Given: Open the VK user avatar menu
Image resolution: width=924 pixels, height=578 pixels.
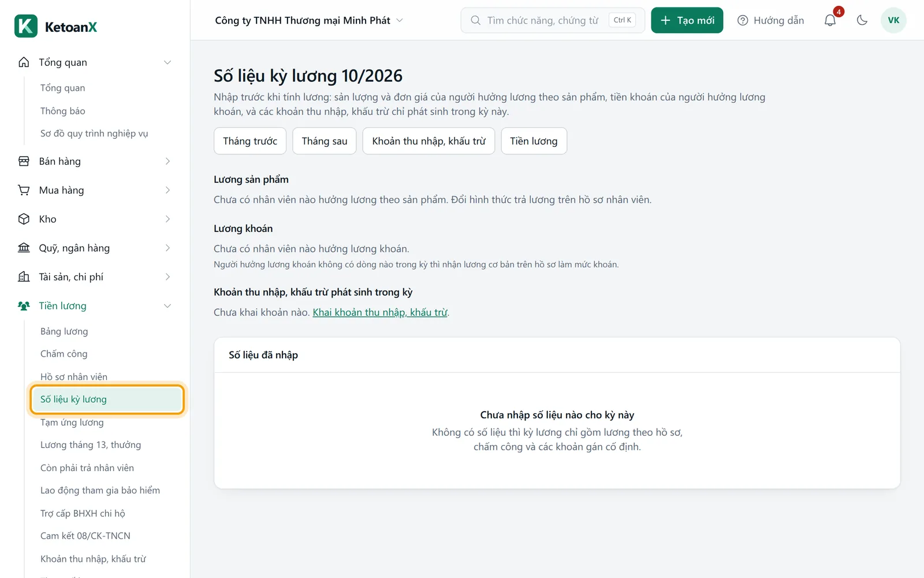Looking at the screenshot, I should pos(893,20).
